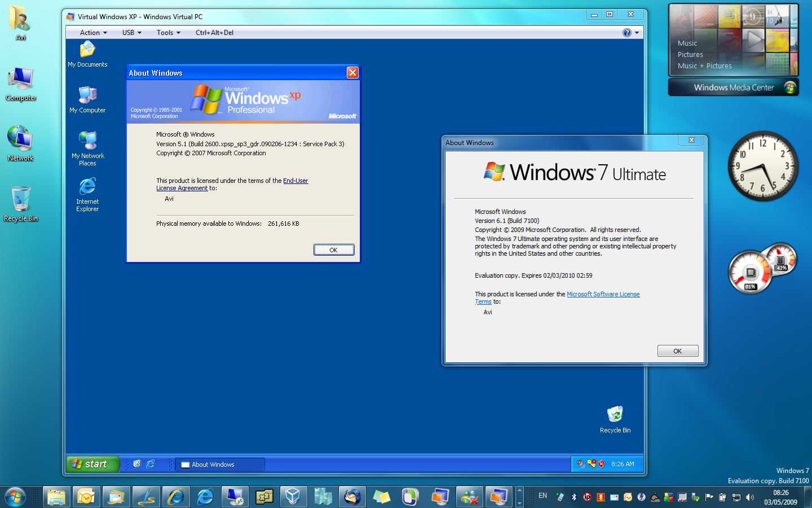Open the End-User License Agreement link
812x508 pixels.
(232, 185)
